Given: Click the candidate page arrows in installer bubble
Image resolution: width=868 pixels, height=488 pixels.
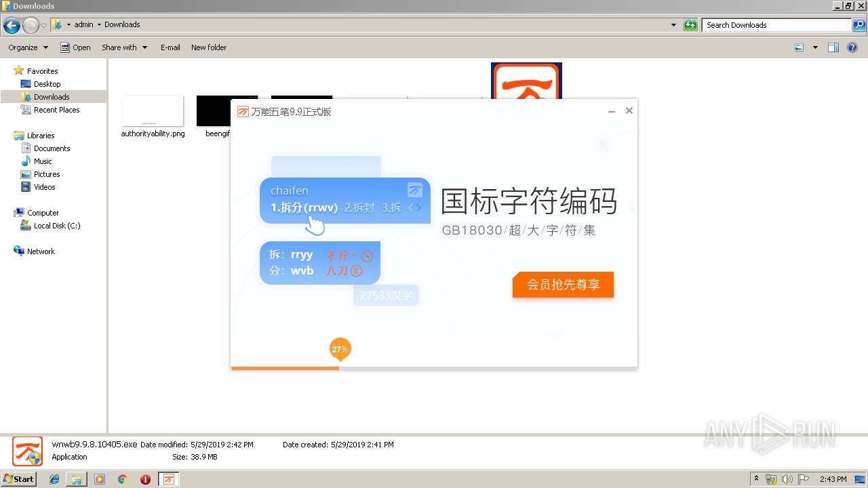Looking at the screenshot, I should pyautogui.click(x=414, y=208).
